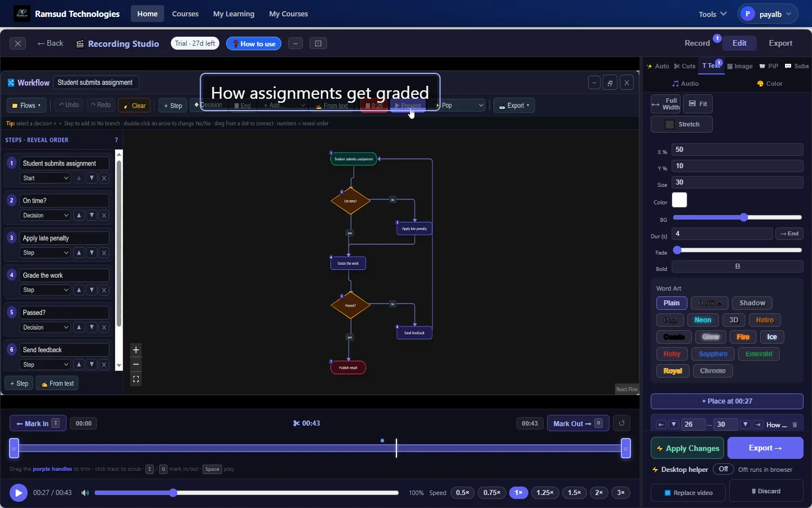
Task: Go to the Record tab
Action: tap(697, 43)
